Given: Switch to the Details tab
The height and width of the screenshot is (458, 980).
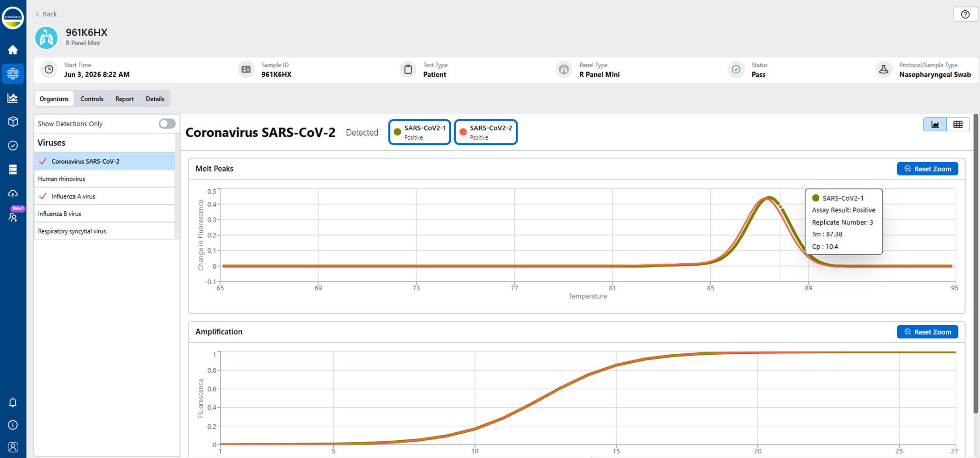Looking at the screenshot, I should [x=155, y=99].
